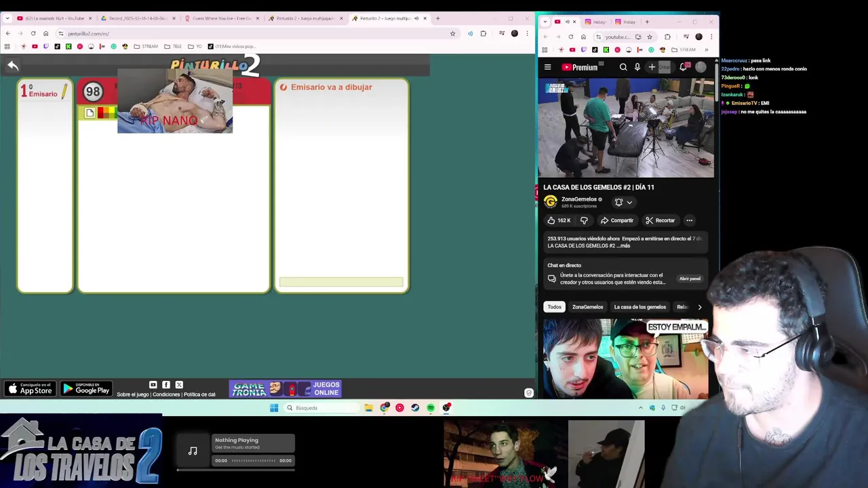The image size is (868, 488).
Task: Open the App Store download badge
Action: 30,388
